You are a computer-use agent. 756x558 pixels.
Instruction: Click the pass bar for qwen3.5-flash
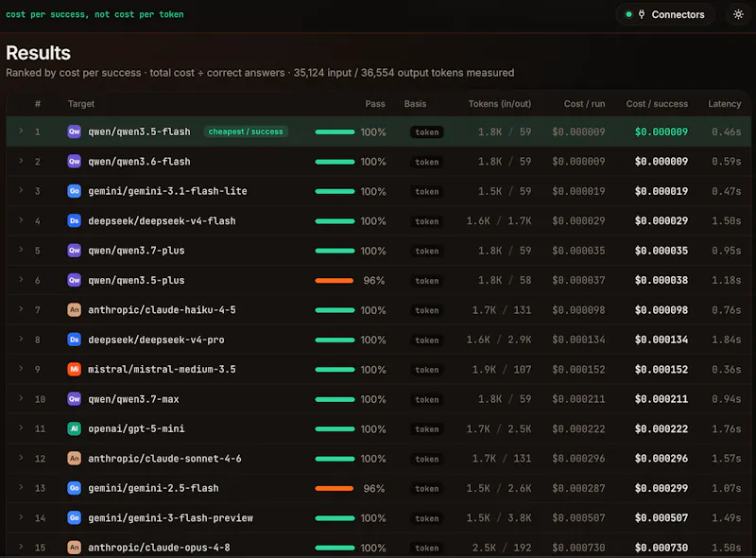click(x=335, y=131)
